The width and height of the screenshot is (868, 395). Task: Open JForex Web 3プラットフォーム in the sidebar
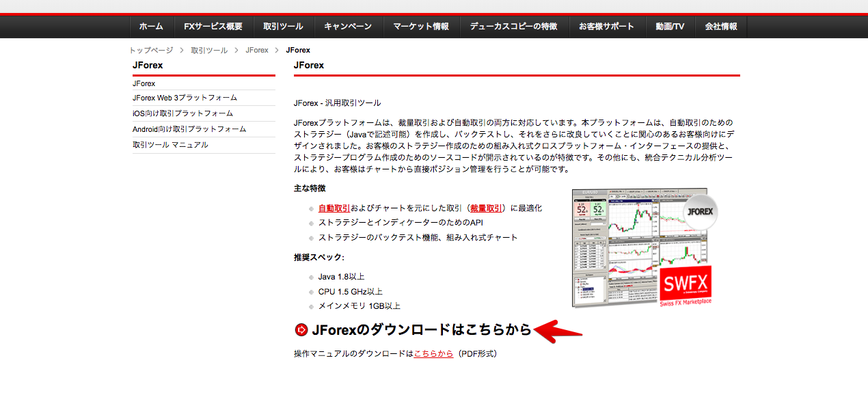185,98
